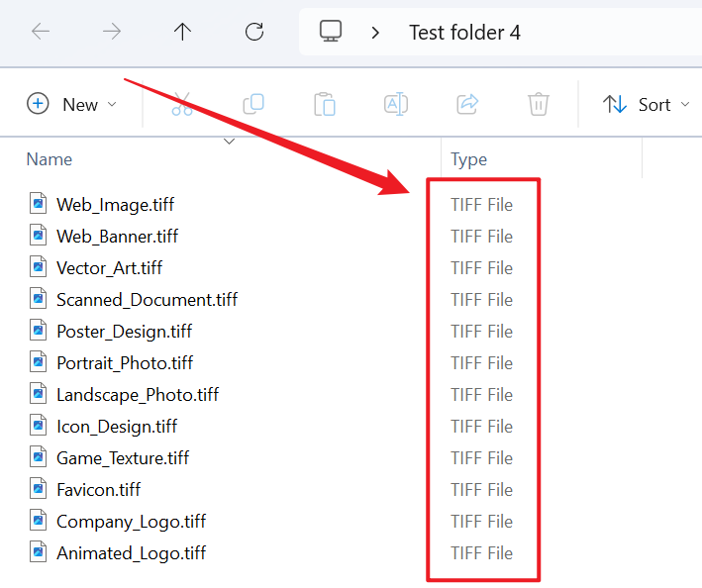Open the New item menu

[71, 104]
